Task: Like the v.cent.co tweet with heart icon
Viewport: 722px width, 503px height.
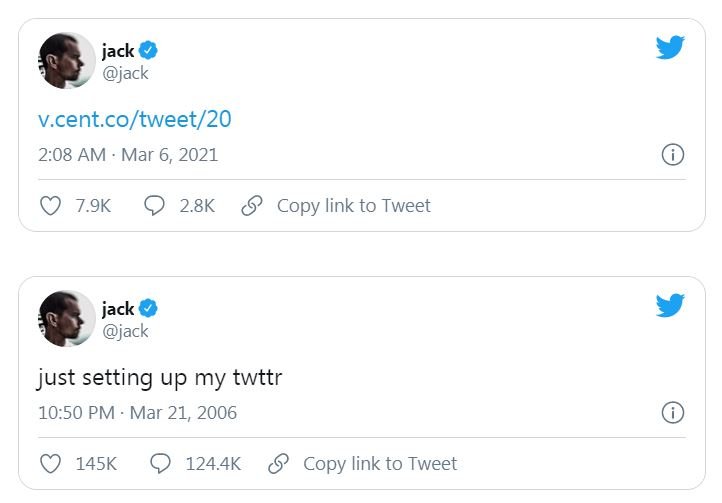Action: point(50,206)
